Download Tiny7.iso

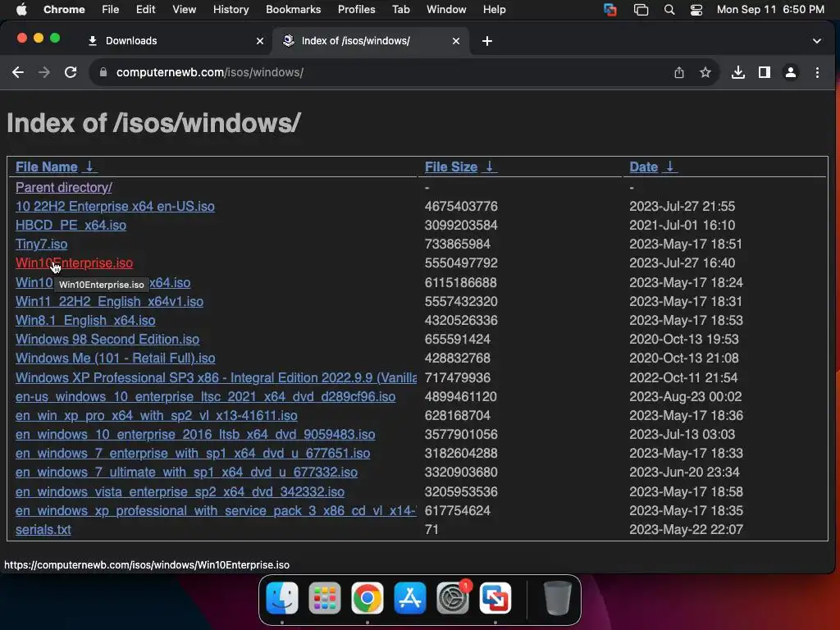41,244
